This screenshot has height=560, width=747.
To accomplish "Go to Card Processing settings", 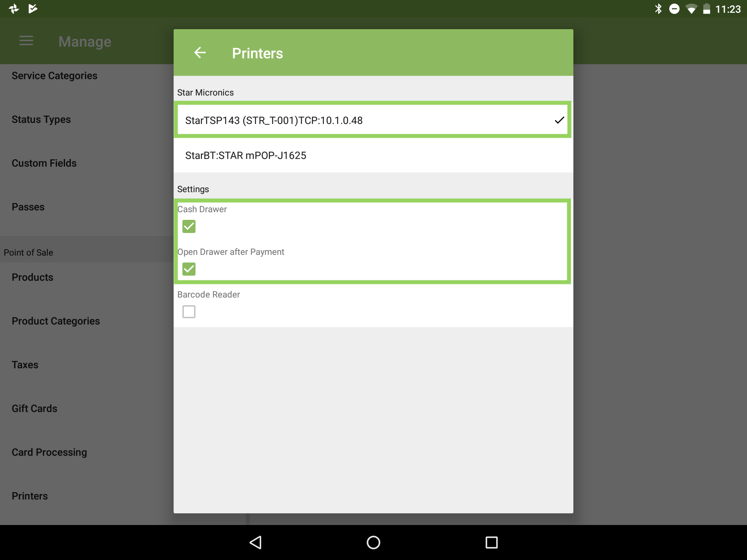I will coord(49,452).
